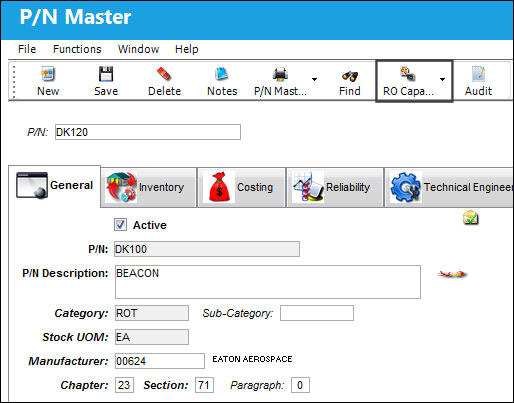
Task: Open the File menu
Action: pyautogui.click(x=27, y=49)
